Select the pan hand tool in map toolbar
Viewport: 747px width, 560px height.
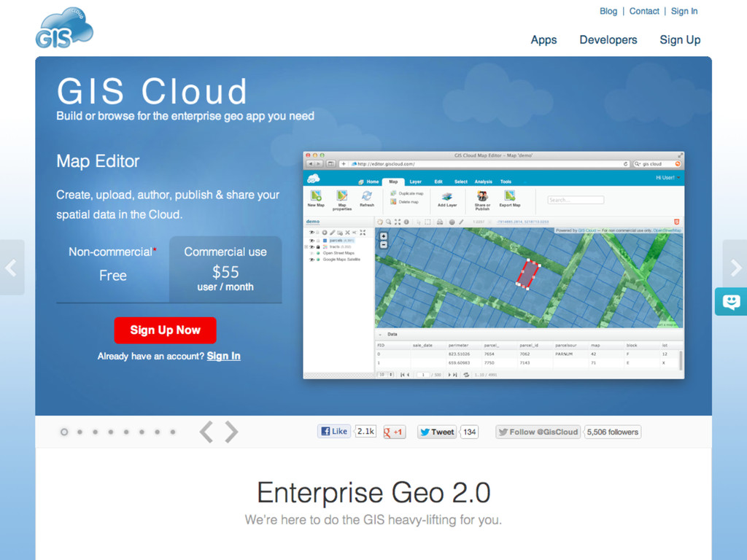click(x=380, y=222)
